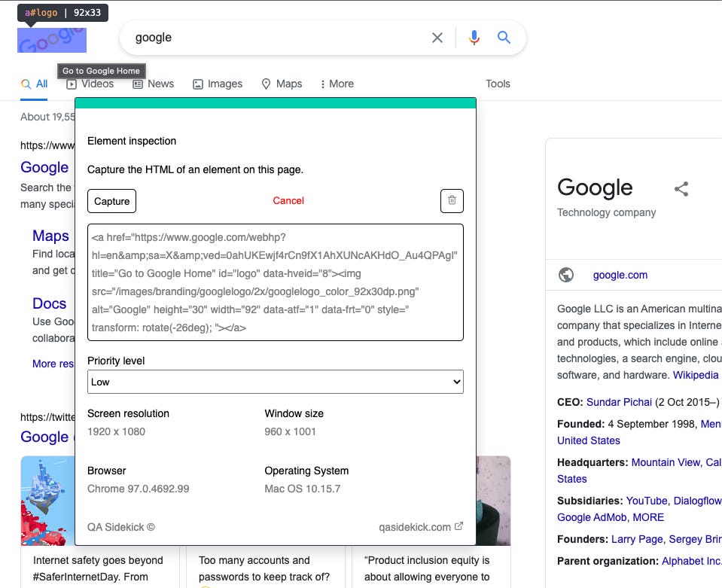
Task: Open the More search options menu
Action: click(x=337, y=84)
